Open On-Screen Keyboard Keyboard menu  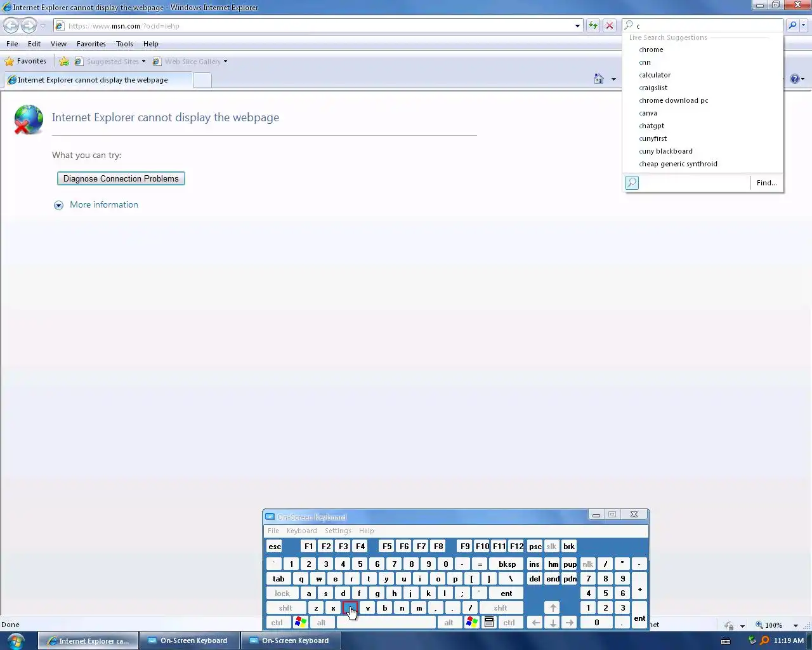coord(301,531)
